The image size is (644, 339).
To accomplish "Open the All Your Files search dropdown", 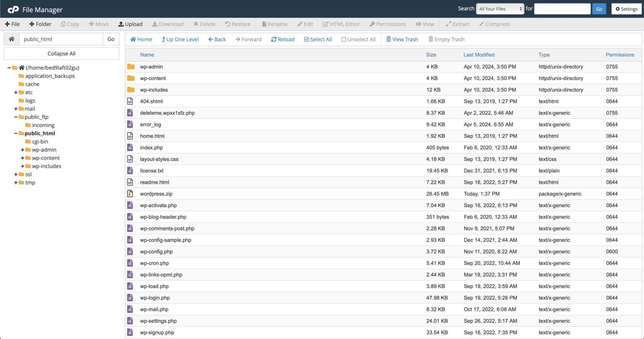I will [499, 8].
